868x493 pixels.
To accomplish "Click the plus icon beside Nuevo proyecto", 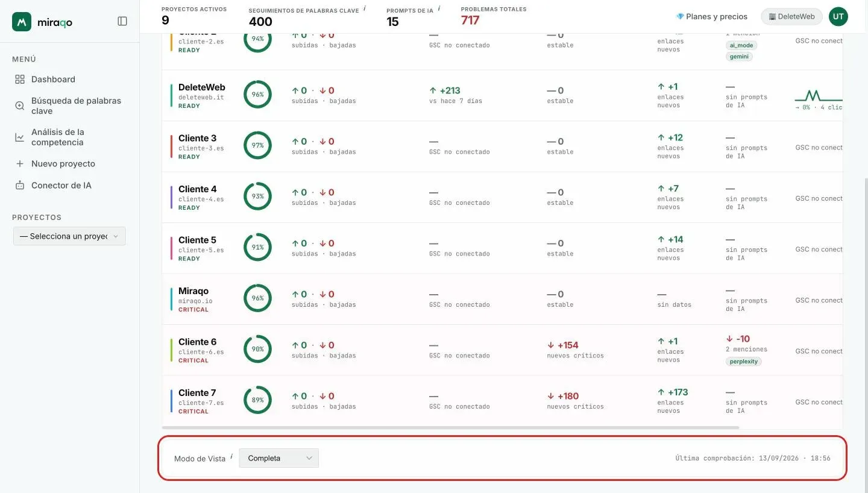I will pos(20,163).
